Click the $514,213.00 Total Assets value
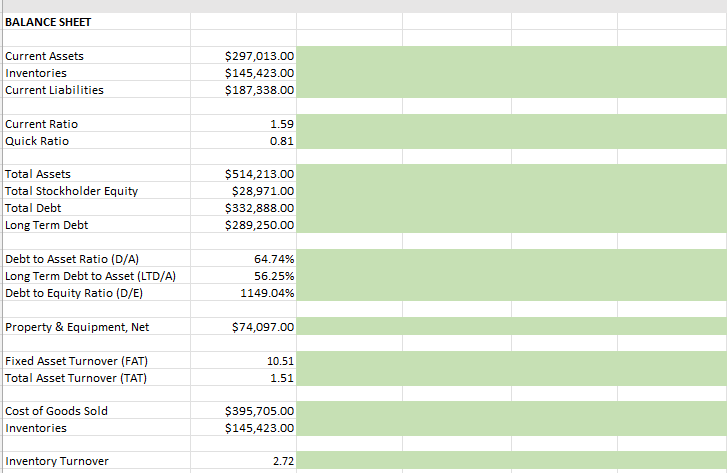 click(x=243, y=173)
